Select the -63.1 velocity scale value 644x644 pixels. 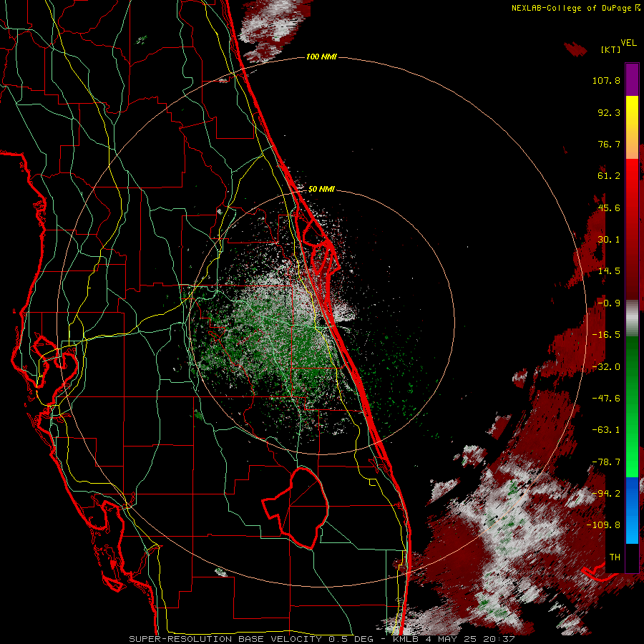pyautogui.click(x=606, y=430)
